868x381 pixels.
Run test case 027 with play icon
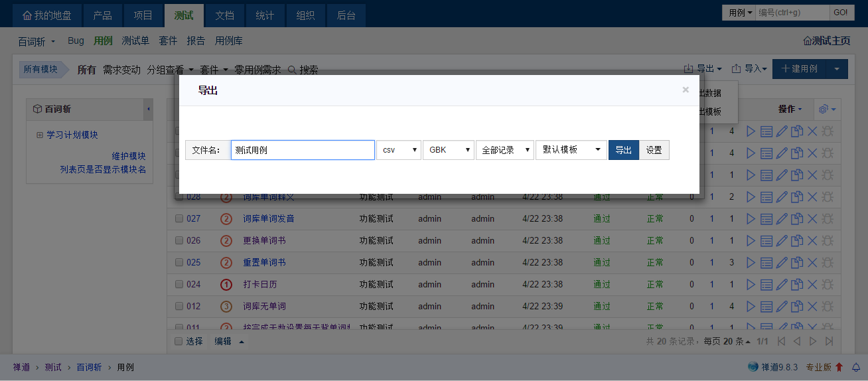[x=751, y=218]
